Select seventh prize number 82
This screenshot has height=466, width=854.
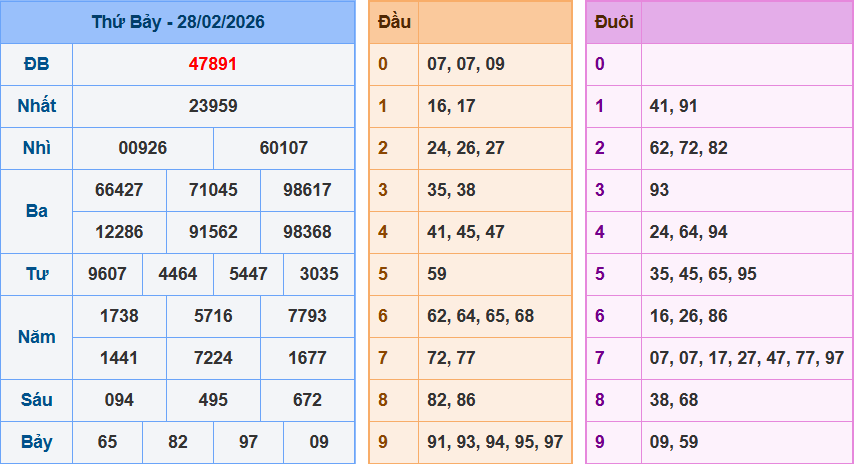(178, 442)
